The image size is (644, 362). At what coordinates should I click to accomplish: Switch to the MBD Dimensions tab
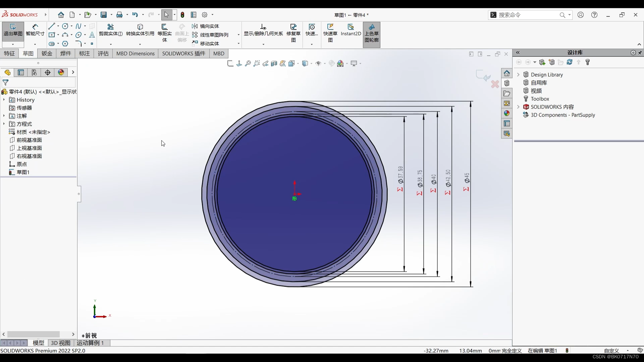pos(136,54)
